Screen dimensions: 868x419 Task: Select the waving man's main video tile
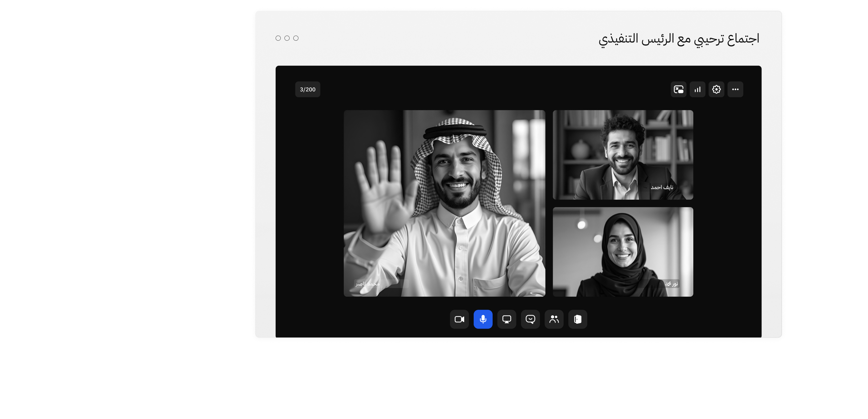(444, 203)
